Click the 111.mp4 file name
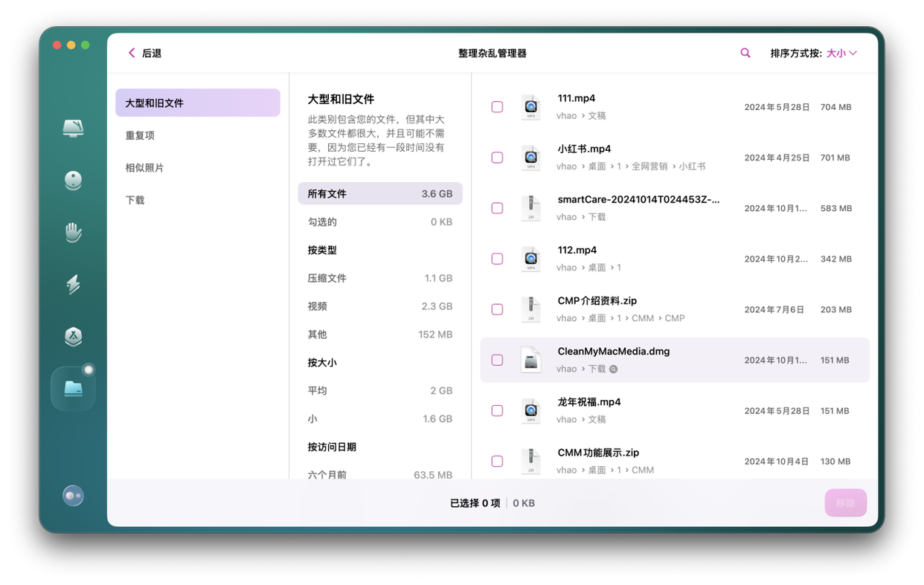 pos(577,98)
